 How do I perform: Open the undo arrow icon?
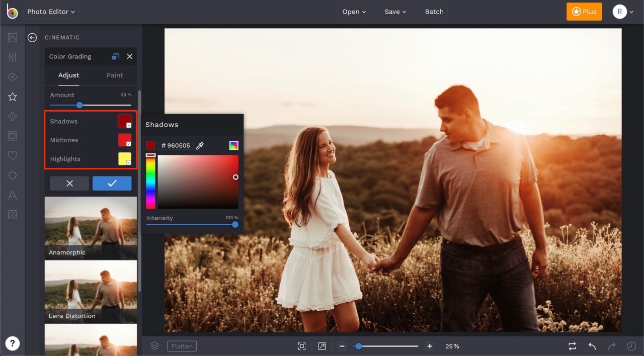coord(592,346)
